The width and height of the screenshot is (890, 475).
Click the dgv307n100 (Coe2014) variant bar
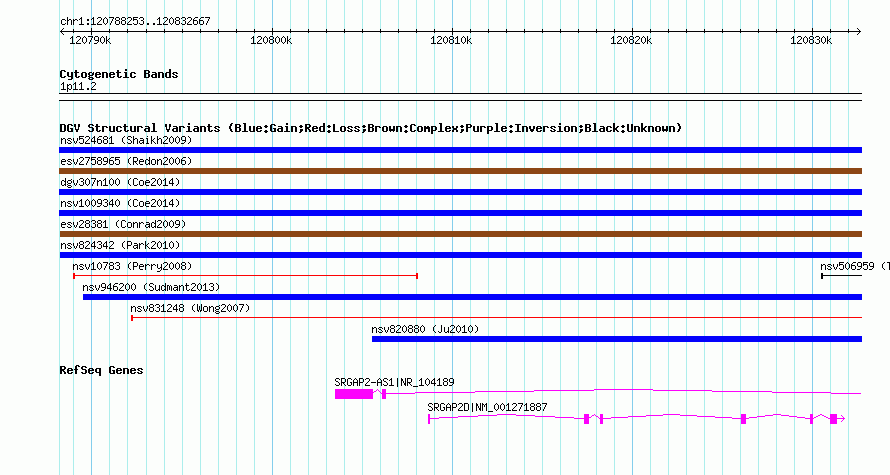pos(460,192)
